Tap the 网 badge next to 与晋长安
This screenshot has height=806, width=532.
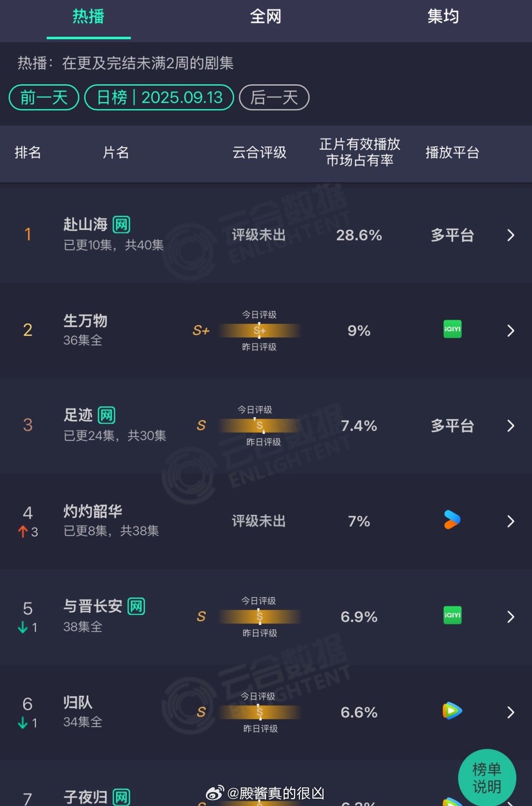tap(136, 606)
